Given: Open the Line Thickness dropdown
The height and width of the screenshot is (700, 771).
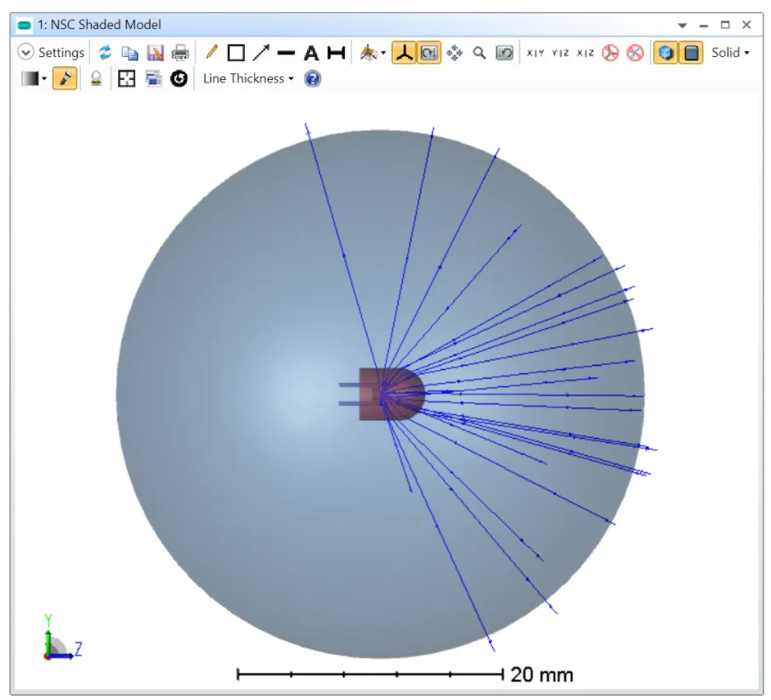Looking at the screenshot, I should pos(248,79).
